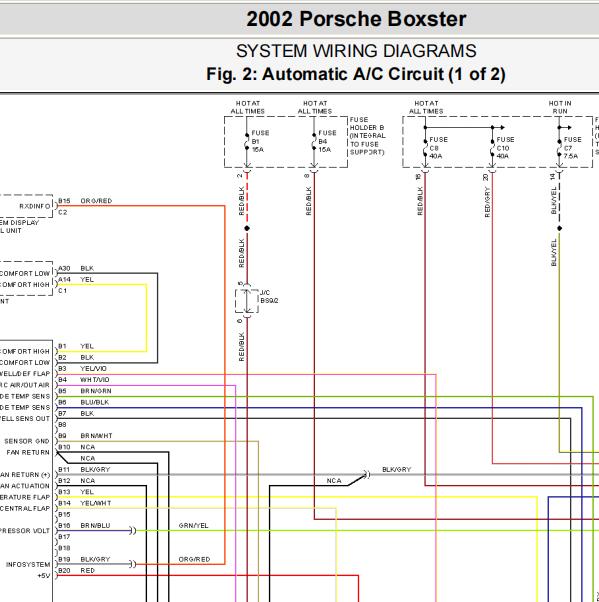
Task: Select the "B4 WHT/VIO" pin label
Action: 83,379
